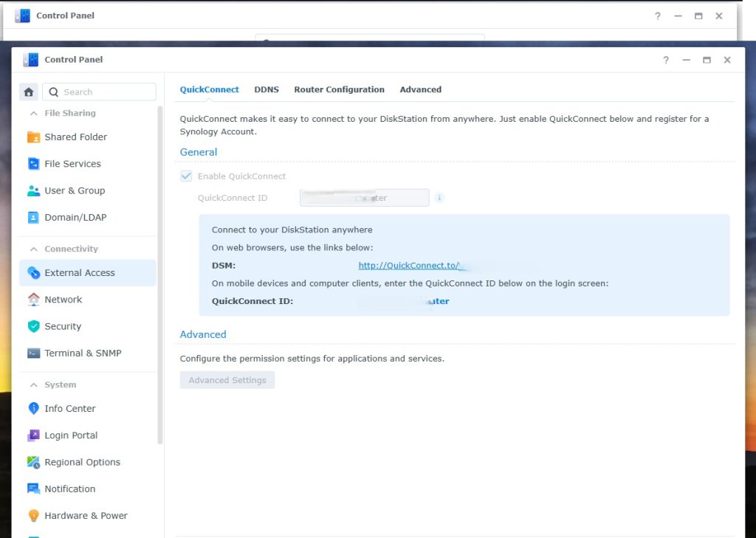Screen dimensions: 756x538
Task: Open Router Configuration tab
Action: [x=340, y=90]
